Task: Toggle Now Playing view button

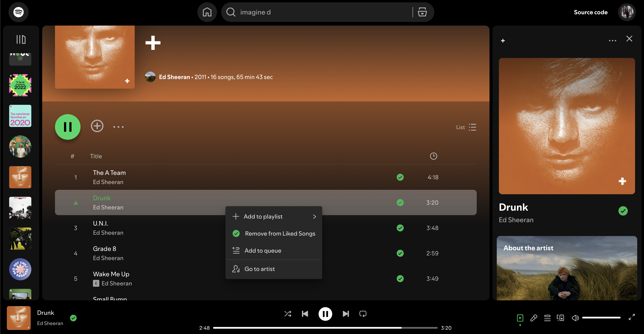Action: pyautogui.click(x=520, y=318)
